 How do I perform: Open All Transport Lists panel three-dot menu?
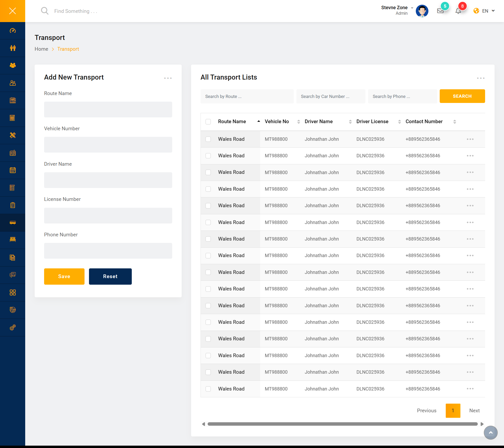pyautogui.click(x=481, y=78)
